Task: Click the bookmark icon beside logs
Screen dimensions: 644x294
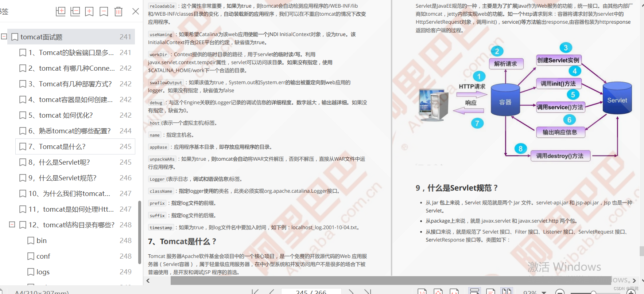Action: (x=31, y=272)
